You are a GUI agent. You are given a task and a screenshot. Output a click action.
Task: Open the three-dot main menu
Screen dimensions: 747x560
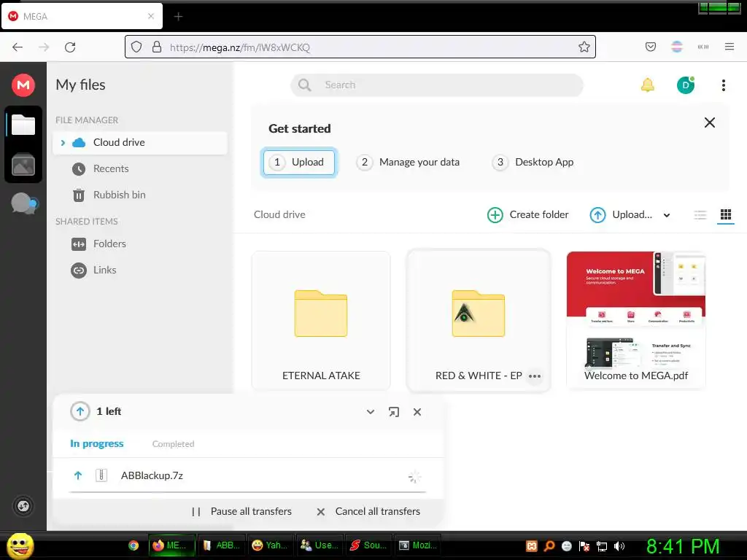(723, 85)
